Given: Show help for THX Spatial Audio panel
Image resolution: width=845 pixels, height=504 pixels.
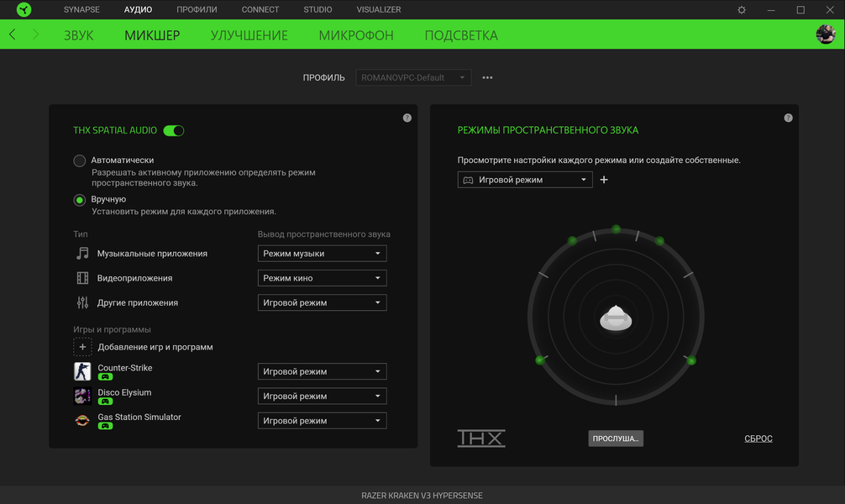Looking at the screenshot, I should 407,118.
